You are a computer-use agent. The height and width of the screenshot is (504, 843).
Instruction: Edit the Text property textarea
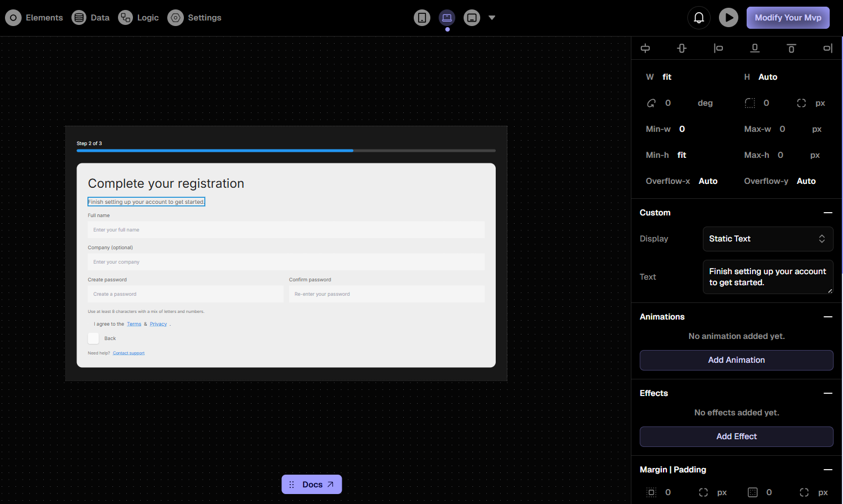pos(768,277)
